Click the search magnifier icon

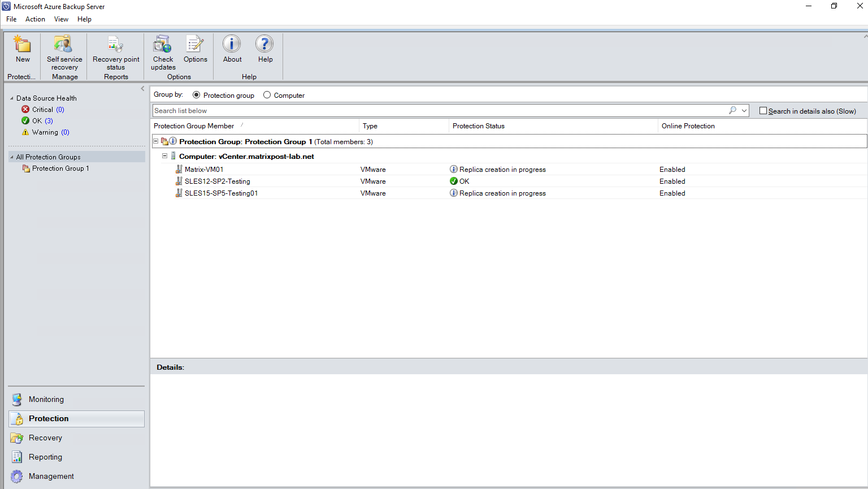click(x=732, y=110)
